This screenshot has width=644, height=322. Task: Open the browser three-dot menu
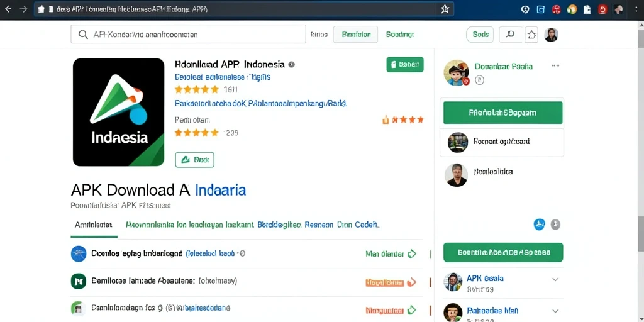636,9
